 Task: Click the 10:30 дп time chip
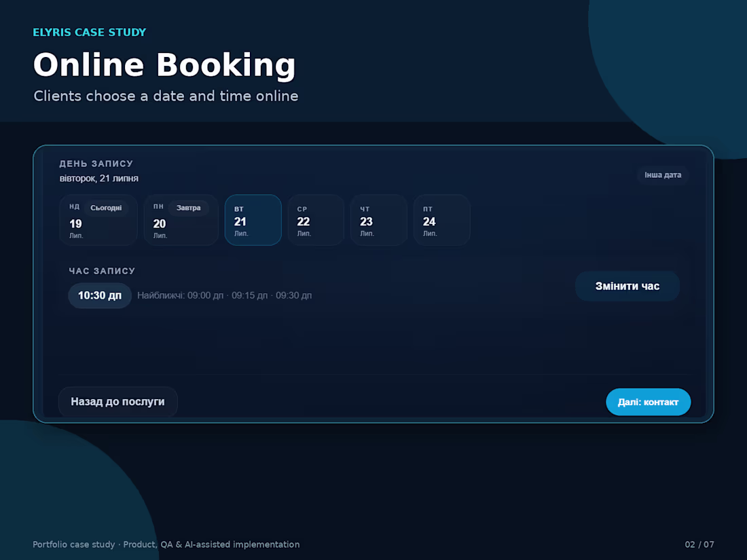pyautogui.click(x=100, y=295)
